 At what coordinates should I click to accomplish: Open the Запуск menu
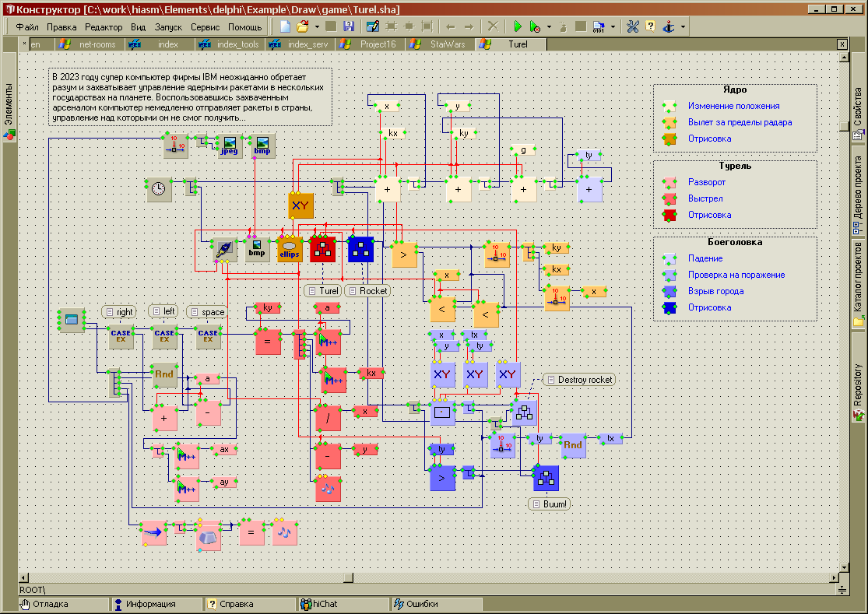(x=168, y=26)
